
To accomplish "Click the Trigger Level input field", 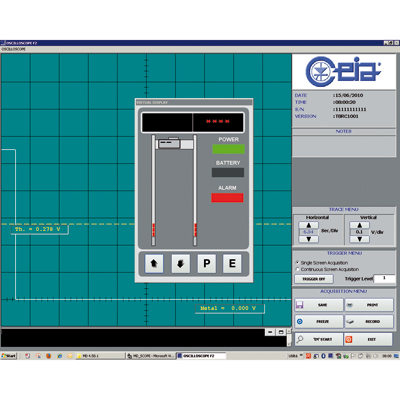I will click(x=384, y=278).
